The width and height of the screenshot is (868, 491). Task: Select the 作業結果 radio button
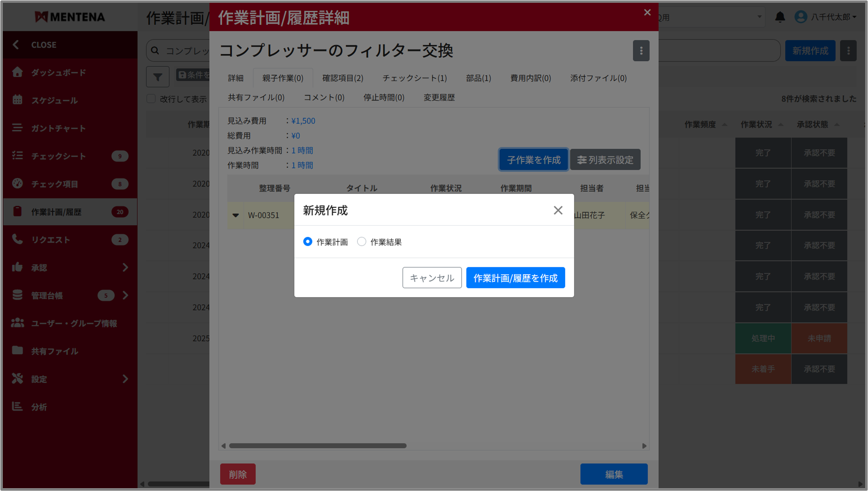pos(361,242)
